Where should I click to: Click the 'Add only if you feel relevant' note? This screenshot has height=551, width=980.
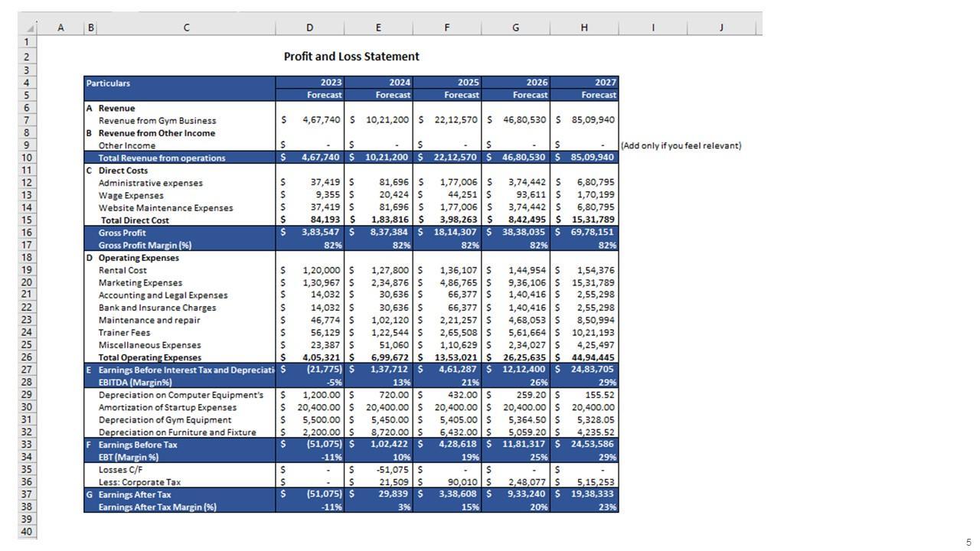tap(681, 145)
